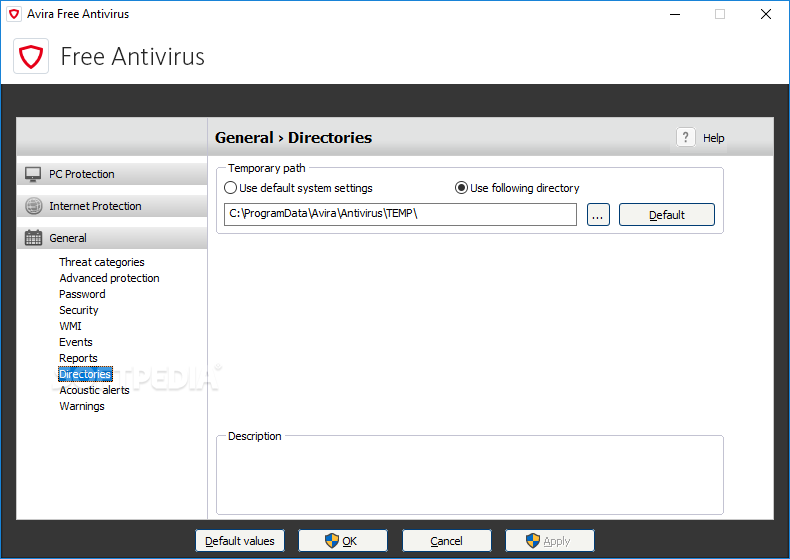
Task: Expand the Internet Protection section
Action: [x=112, y=206]
